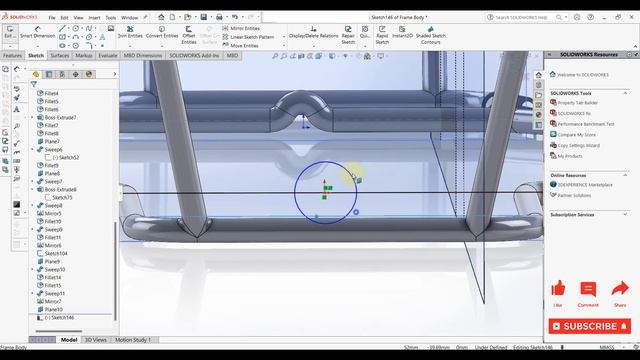Image resolution: width=640 pixels, height=360 pixels.
Task: Select the Trim Entities tool
Action: [130, 32]
